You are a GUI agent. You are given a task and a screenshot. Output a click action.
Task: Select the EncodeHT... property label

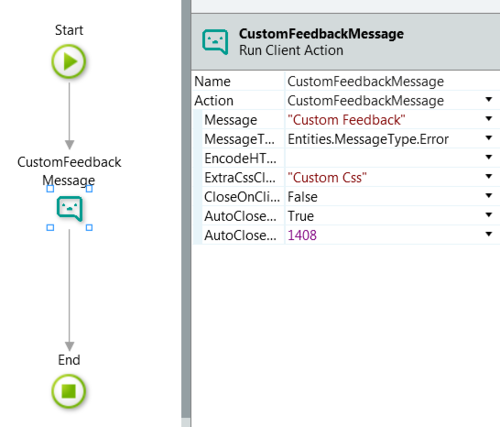[x=241, y=158]
